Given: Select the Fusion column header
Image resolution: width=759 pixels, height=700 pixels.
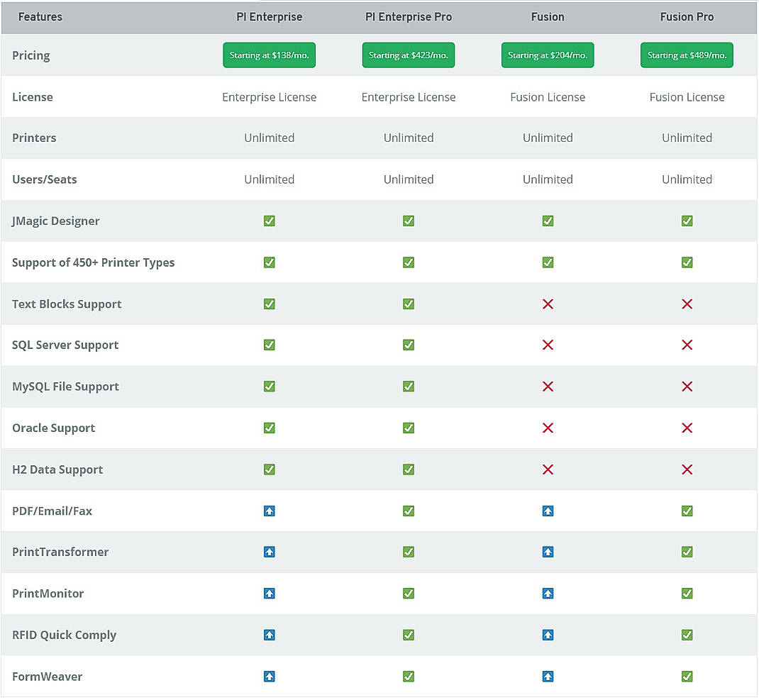Looking at the screenshot, I should point(548,16).
